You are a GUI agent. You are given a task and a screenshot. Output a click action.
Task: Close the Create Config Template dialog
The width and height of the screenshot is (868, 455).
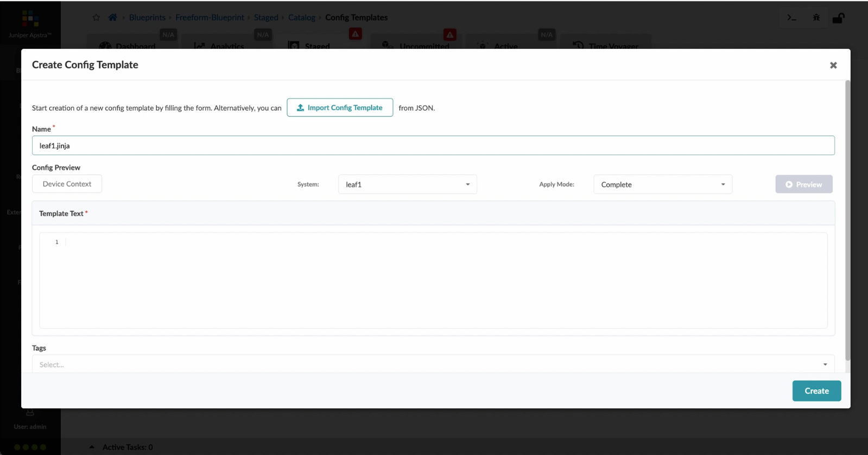click(833, 65)
